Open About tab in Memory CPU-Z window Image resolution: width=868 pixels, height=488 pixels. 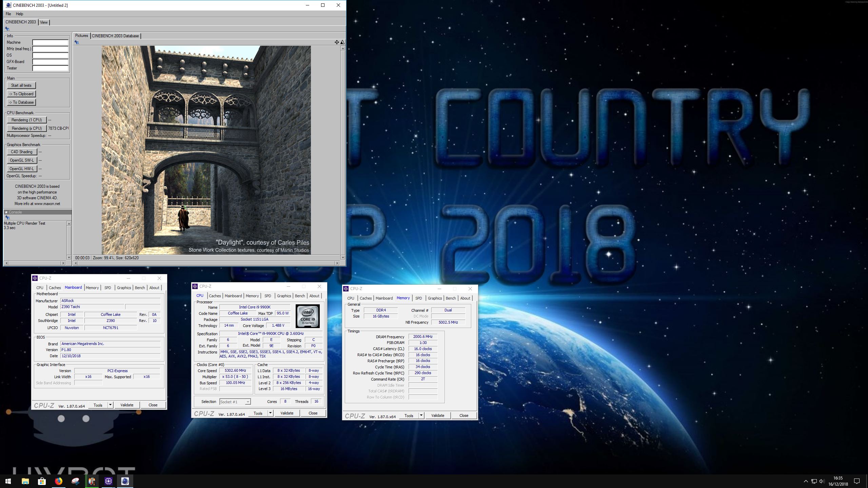pos(465,298)
